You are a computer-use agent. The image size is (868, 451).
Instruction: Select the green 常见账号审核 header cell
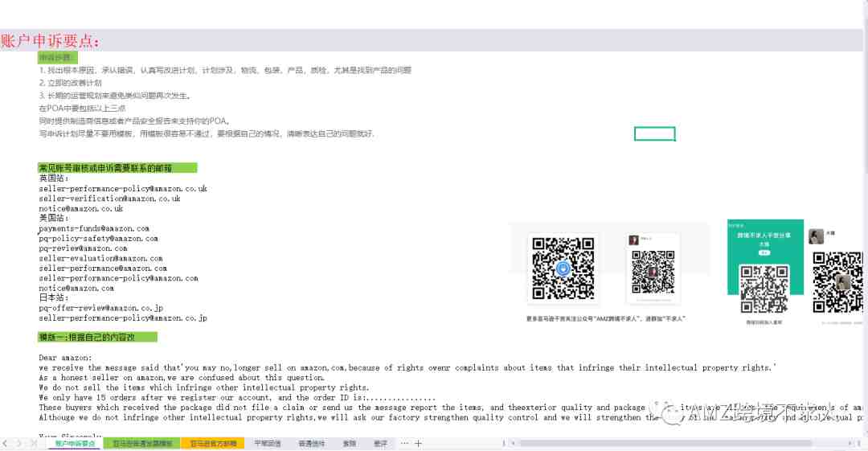coord(117,168)
